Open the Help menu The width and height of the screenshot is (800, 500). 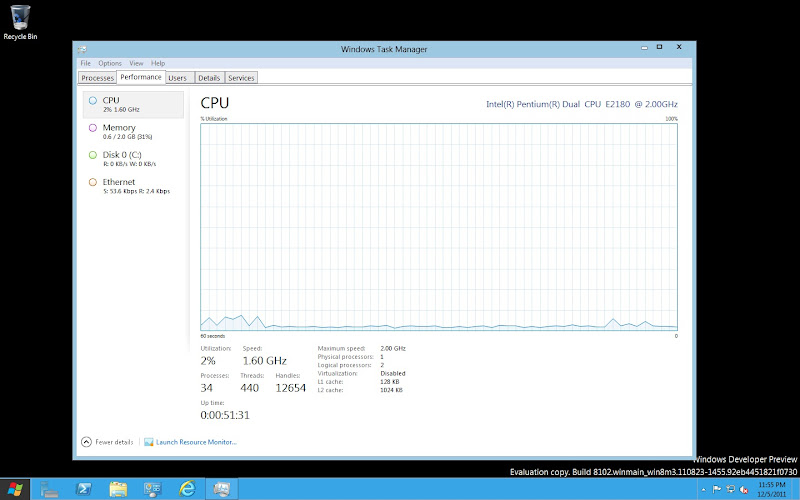158,63
